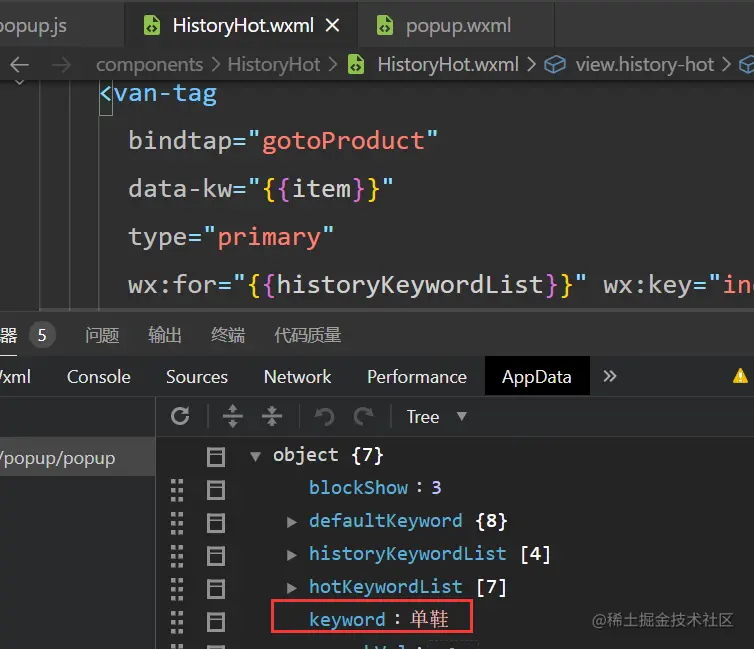The image size is (754, 649).
Task: Go forward with the right arrow icon
Action: (62, 64)
